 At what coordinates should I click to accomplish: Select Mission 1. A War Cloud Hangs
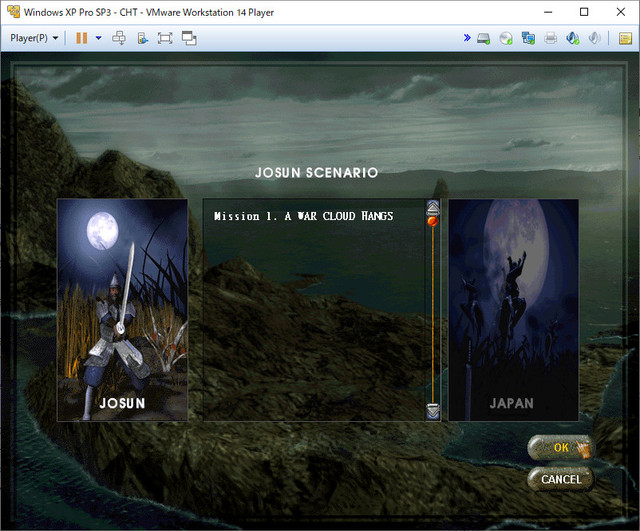[303, 216]
